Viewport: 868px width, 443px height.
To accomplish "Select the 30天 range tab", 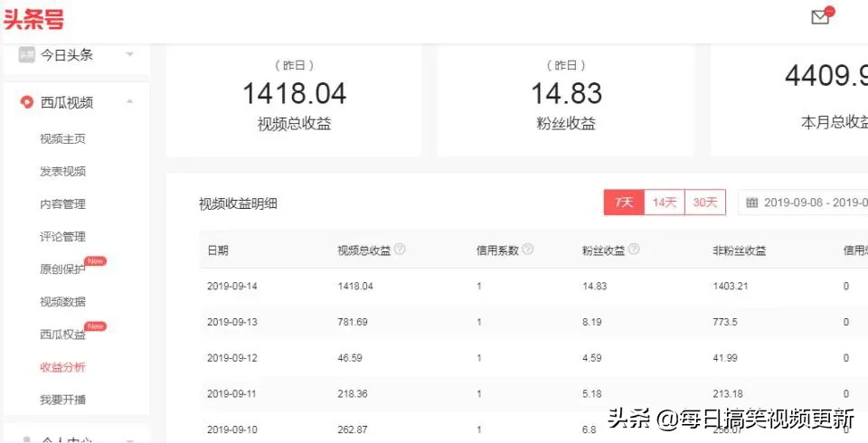I will (x=705, y=203).
